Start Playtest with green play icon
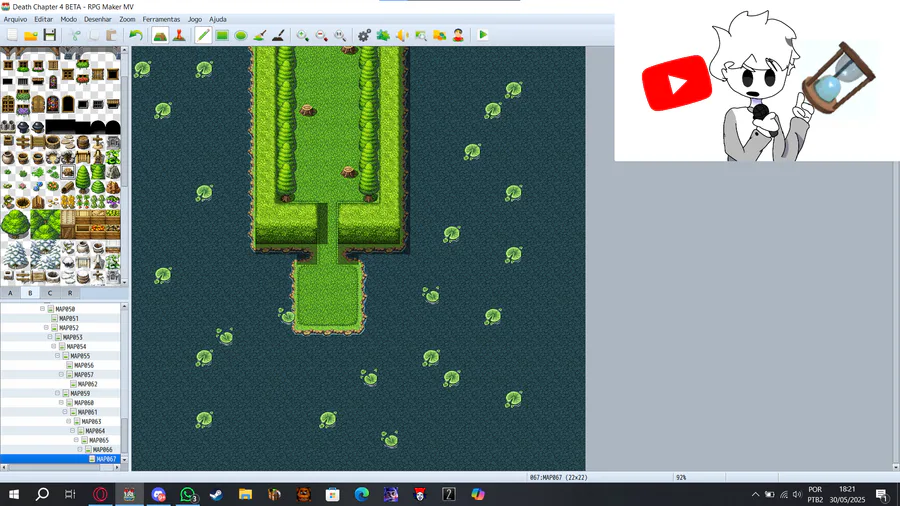Image resolution: width=900 pixels, height=506 pixels. click(x=483, y=35)
